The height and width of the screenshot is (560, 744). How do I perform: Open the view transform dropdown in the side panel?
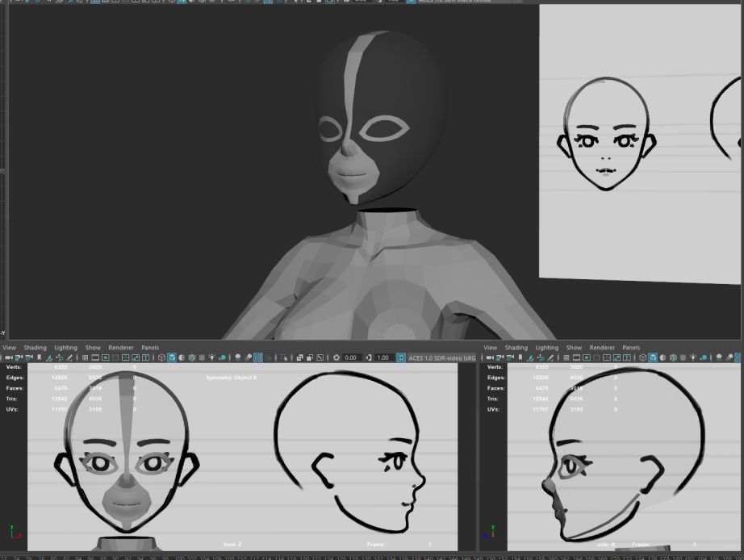point(739,358)
